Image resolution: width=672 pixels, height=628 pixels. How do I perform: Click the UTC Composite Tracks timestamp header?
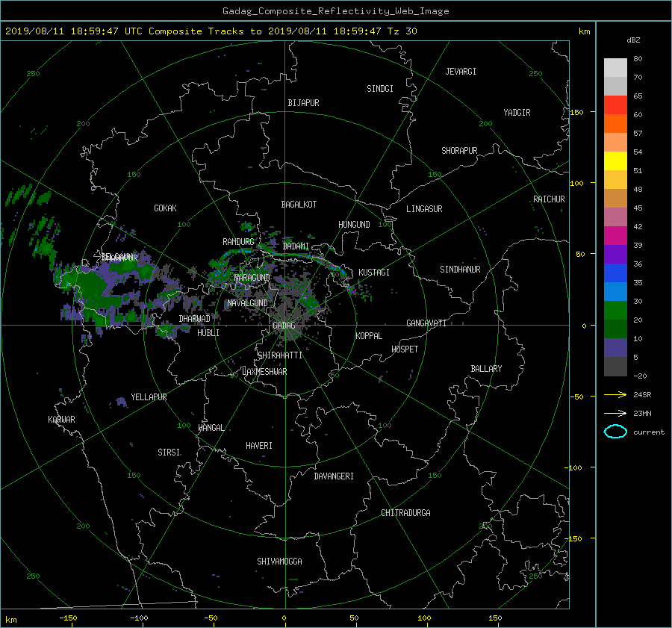click(211, 31)
